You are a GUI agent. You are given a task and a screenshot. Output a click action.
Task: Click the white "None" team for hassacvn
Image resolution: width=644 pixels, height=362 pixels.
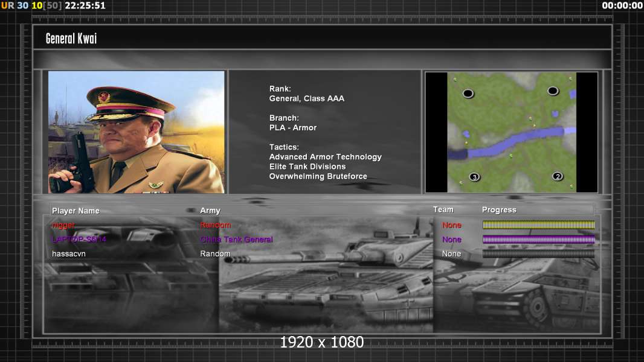(451, 254)
